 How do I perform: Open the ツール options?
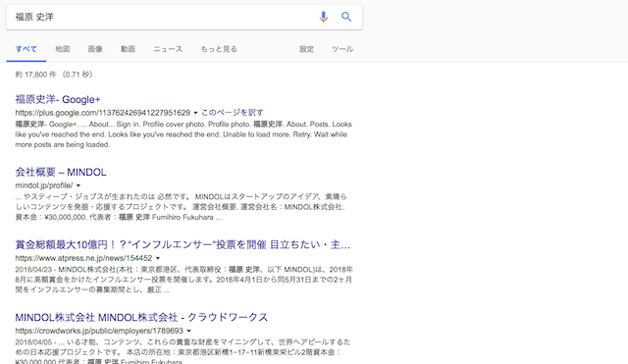click(342, 49)
